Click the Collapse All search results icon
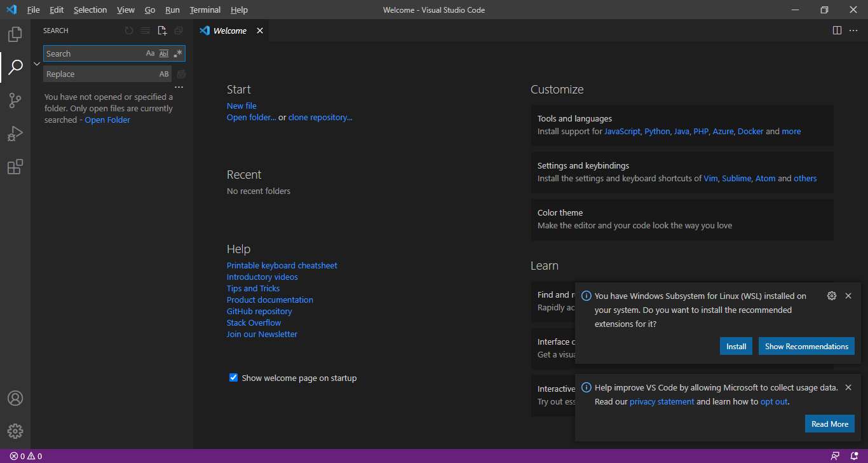The width and height of the screenshot is (868, 463). 179,31
